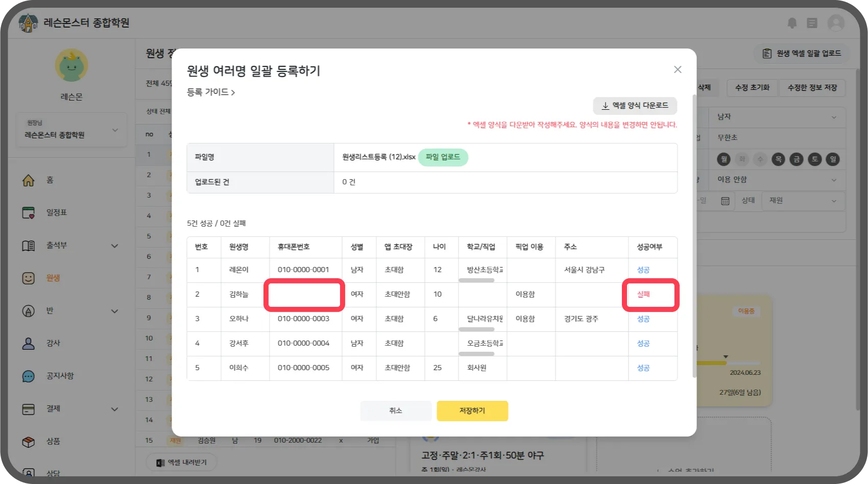Toggle the 수 weekday circle
868x484 pixels.
point(760,159)
